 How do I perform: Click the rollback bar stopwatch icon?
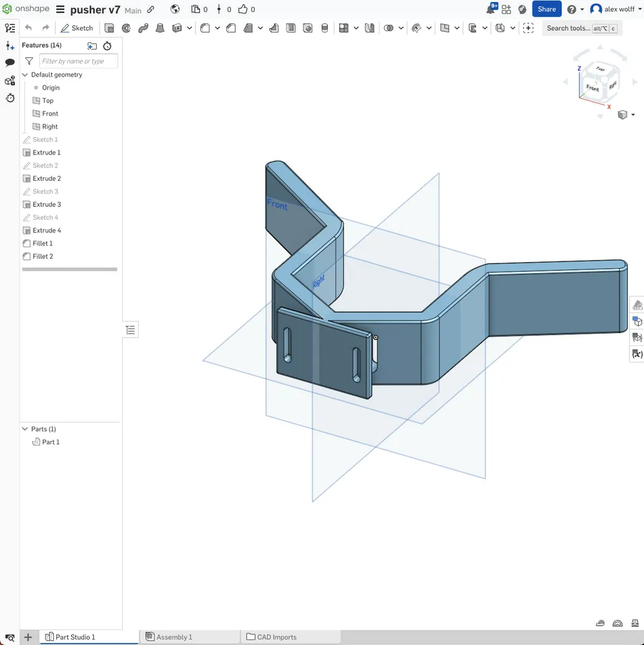[107, 46]
